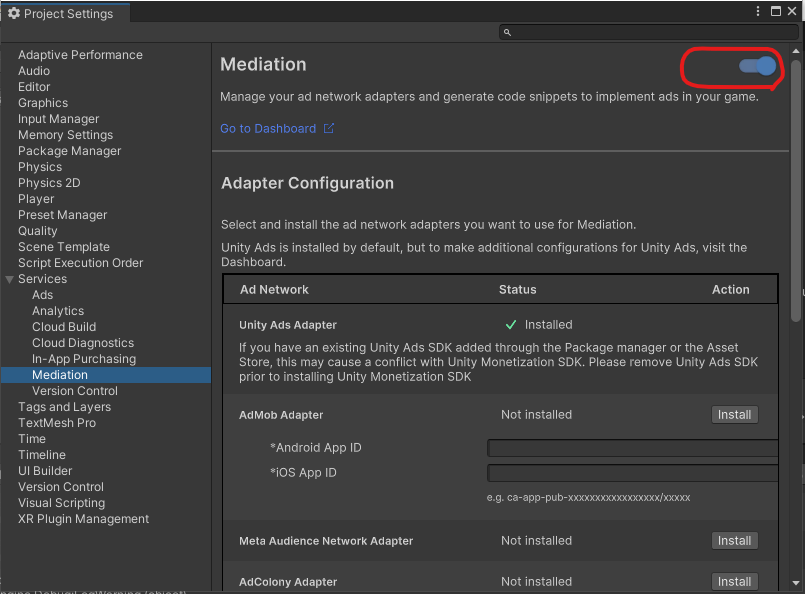Select XR Plugin Management
Image resolution: width=805 pixels, height=594 pixels.
[84, 519]
